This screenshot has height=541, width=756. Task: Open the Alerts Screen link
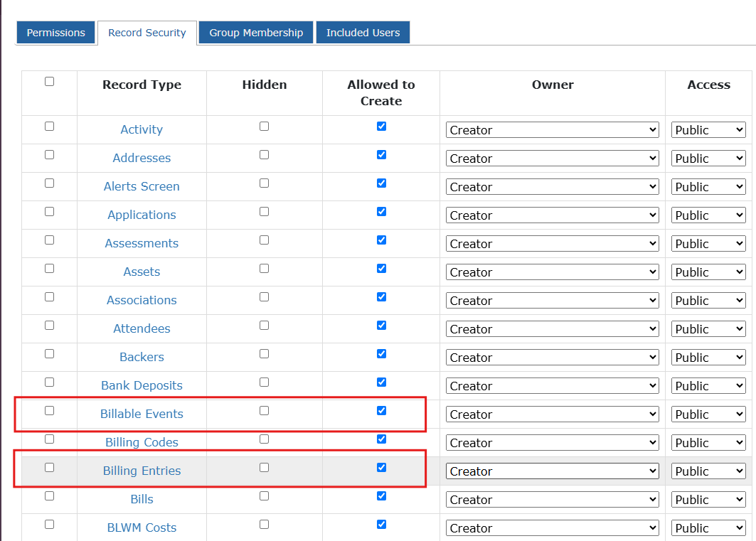142,186
